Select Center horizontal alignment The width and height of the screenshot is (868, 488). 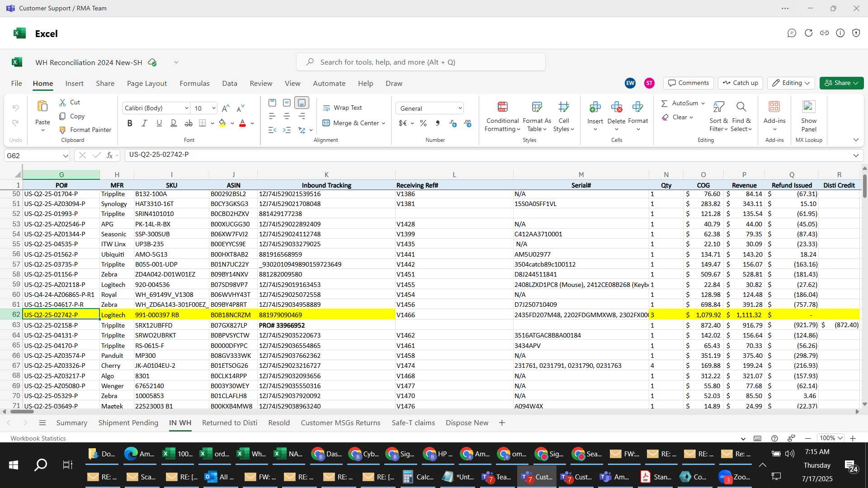[x=287, y=117]
